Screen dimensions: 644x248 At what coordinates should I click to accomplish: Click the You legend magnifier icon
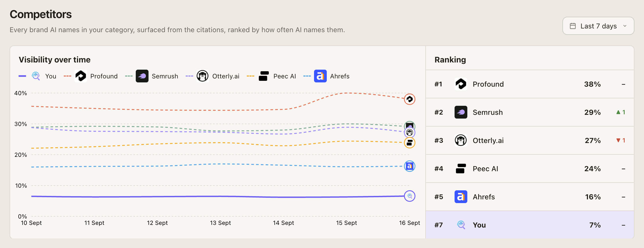tap(36, 76)
